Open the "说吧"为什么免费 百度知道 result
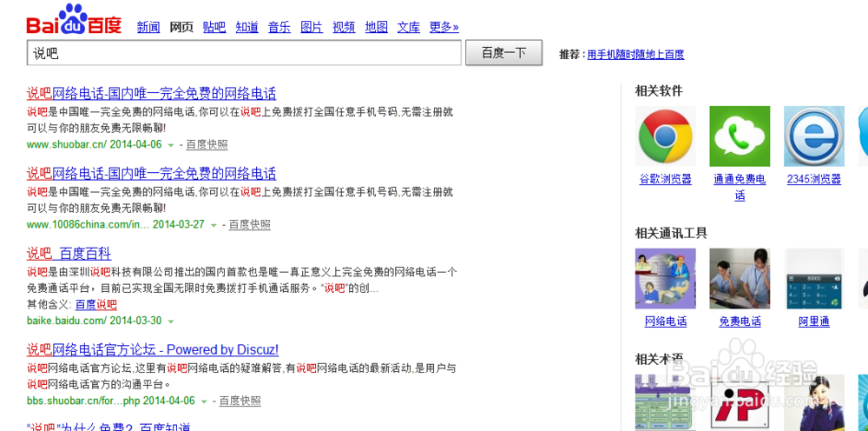The image size is (868, 431). click(x=108, y=427)
